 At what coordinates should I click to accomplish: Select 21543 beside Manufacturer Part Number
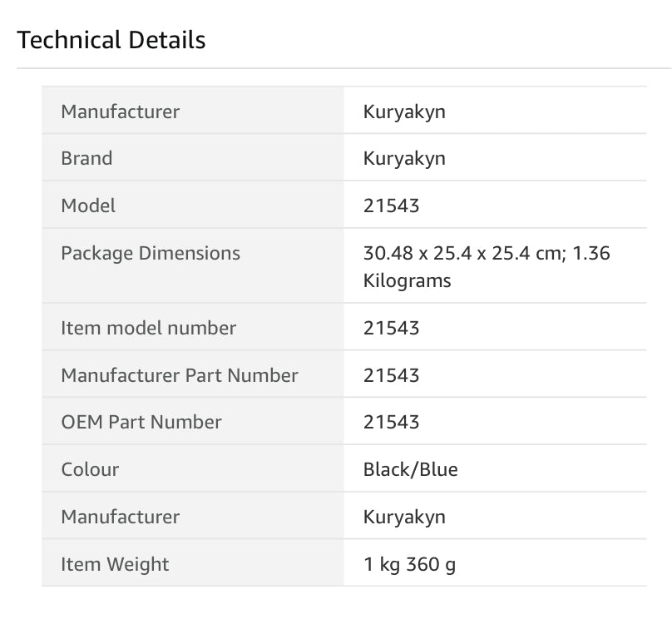391,375
